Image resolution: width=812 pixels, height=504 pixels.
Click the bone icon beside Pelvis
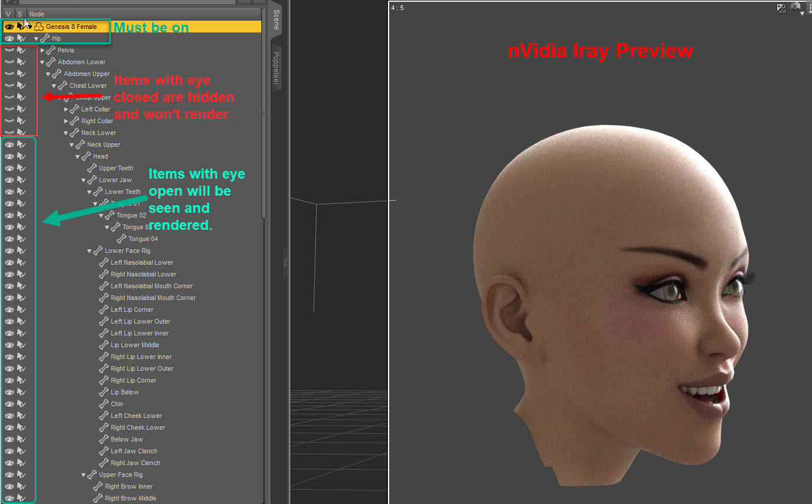[x=51, y=50]
